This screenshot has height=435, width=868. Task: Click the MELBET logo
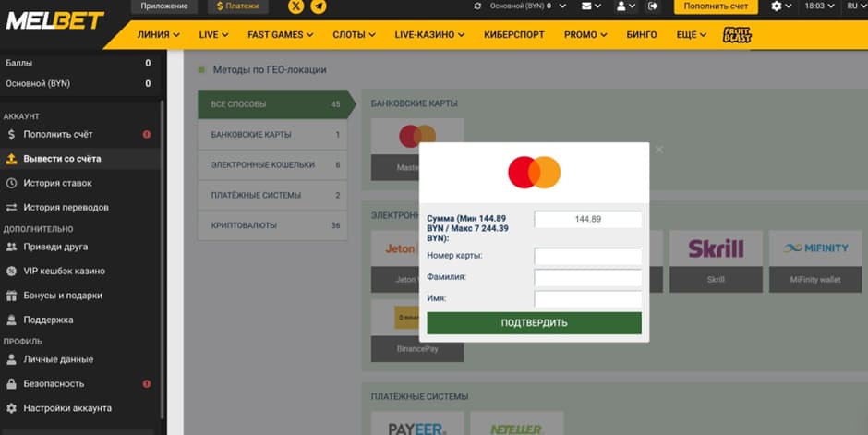[55, 19]
